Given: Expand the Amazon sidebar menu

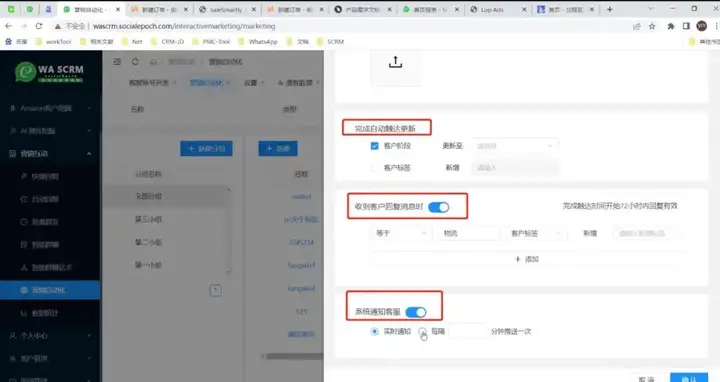Looking at the screenshot, I should click(x=50, y=108).
